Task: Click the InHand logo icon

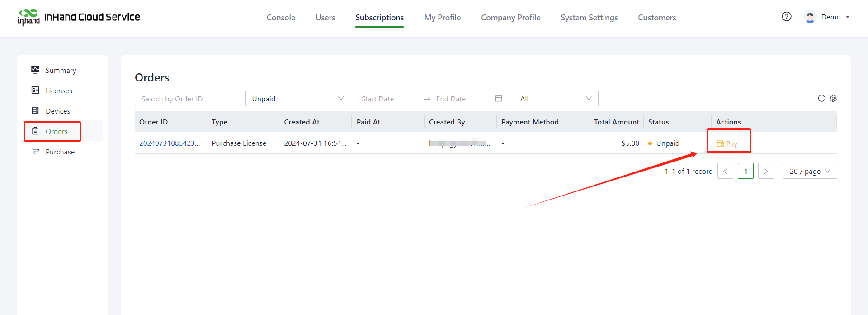Action: 28,17
